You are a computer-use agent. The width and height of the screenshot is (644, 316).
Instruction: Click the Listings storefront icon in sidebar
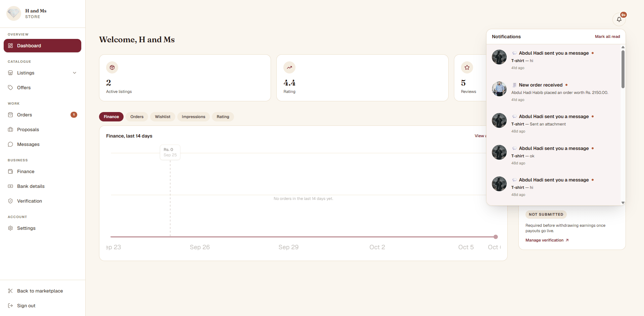10,73
